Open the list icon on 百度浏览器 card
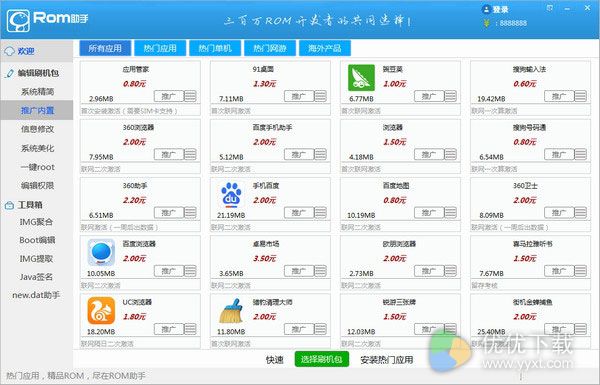This screenshot has height=385, width=600. pyautogui.click(x=190, y=271)
